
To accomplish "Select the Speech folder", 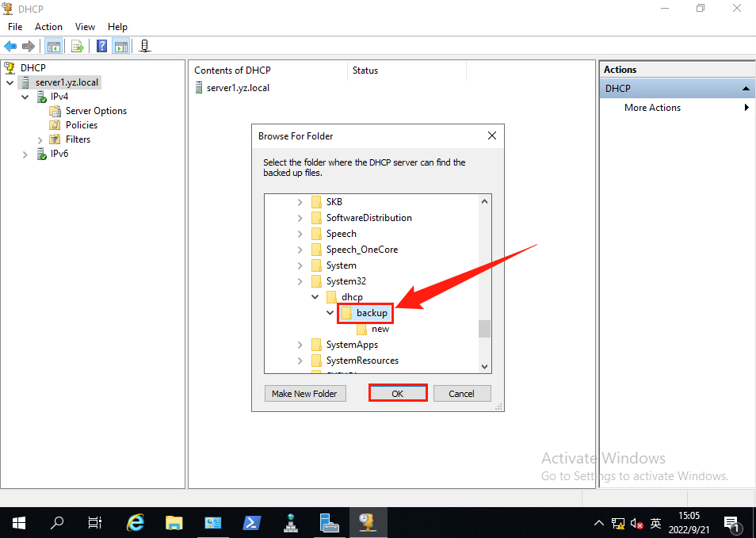I will [341, 233].
